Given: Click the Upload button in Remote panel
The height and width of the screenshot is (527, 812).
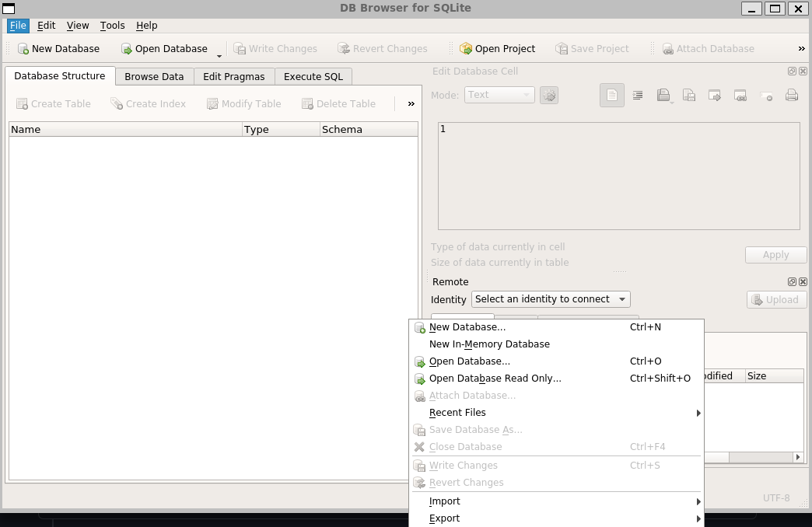Looking at the screenshot, I should point(775,299).
